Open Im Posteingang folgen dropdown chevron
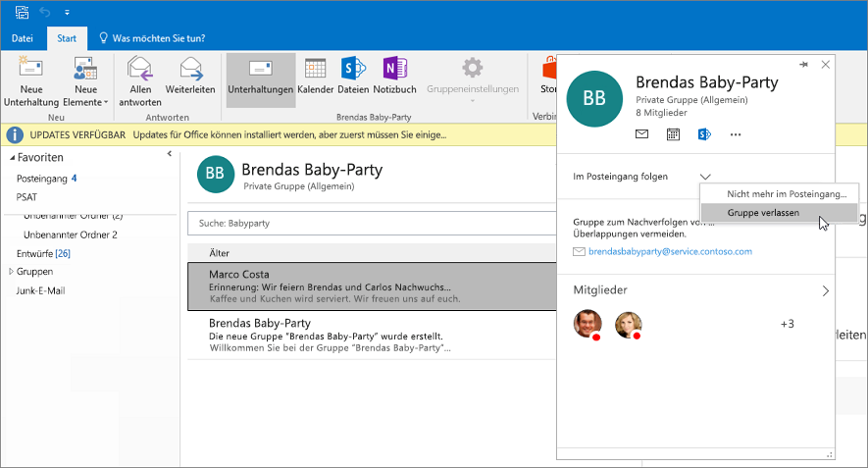 click(x=705, y=177)
